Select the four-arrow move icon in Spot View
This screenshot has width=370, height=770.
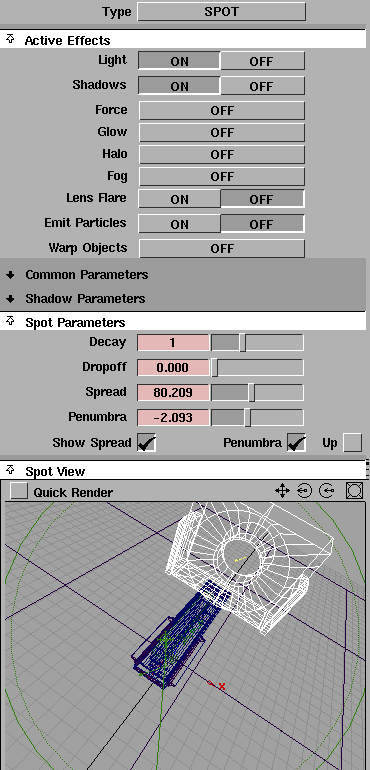(282, 491)
